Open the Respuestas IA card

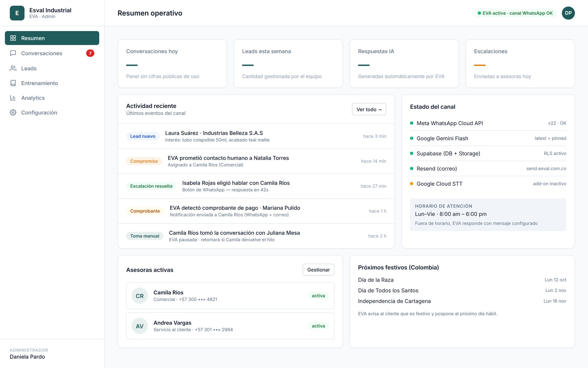click(404, 64)
